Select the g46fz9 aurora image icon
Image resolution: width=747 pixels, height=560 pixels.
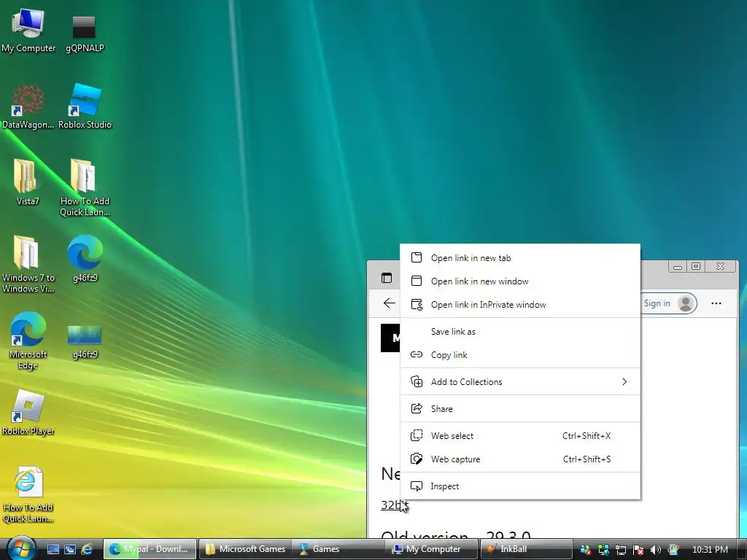[85, 342]
